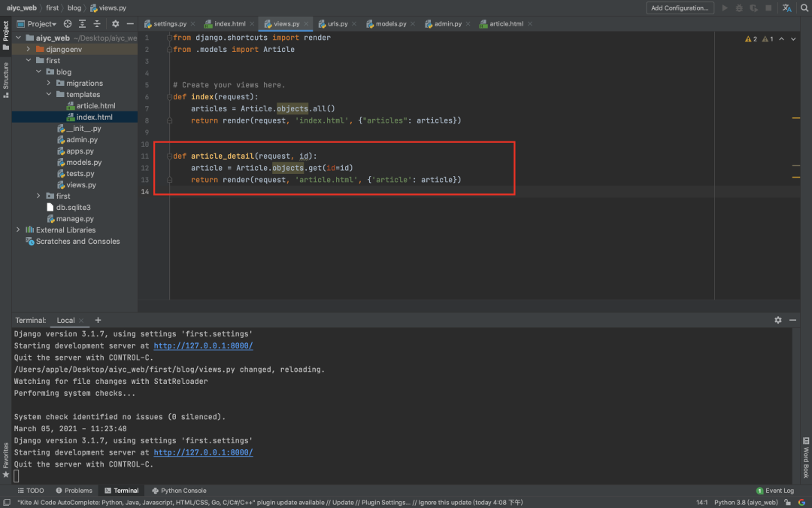Viewport: 812px width, 508px height.
Task: Toggle the Structure side panel
Action: pos(6,79)
